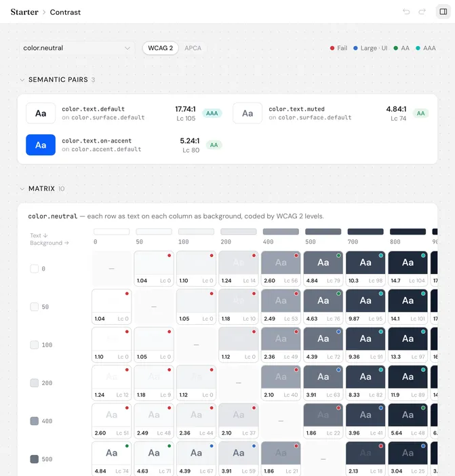Image resolution: width=455 pixels, height=476 pixels.
Task: Open the color.text.default Aa preview
Action: 41,113
